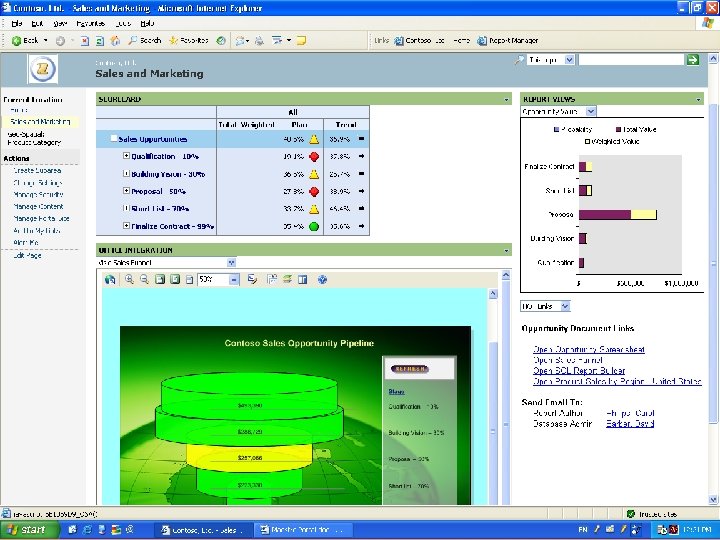Click the Zoom In magnifier in viewer toolbar

pyautogui.click(x=129, y=279)
